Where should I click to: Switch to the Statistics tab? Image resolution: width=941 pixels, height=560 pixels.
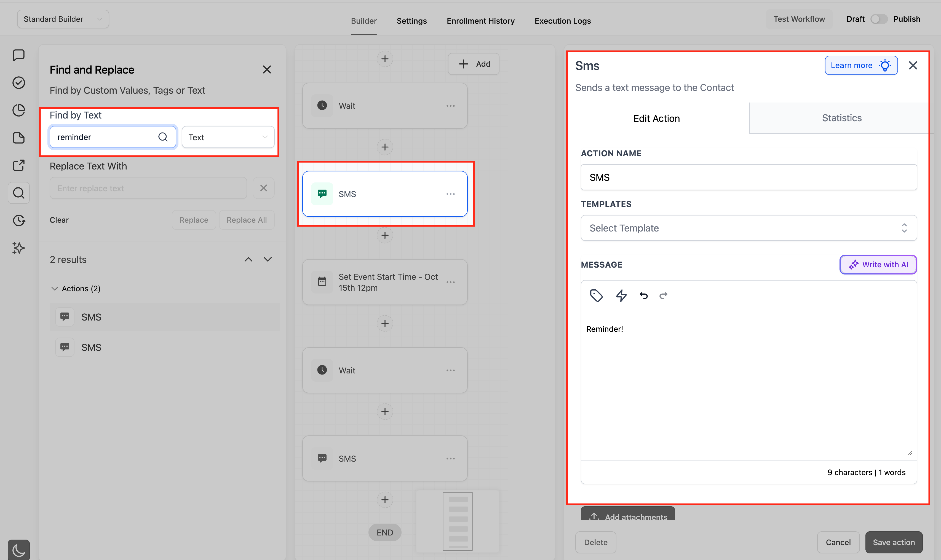tap(841, 118)
